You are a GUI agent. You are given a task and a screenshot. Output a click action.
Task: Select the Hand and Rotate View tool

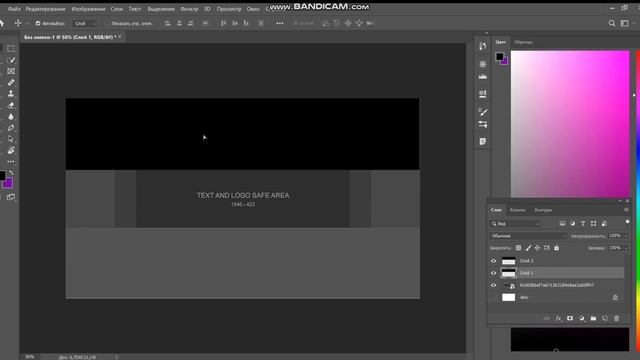(11, 151)
